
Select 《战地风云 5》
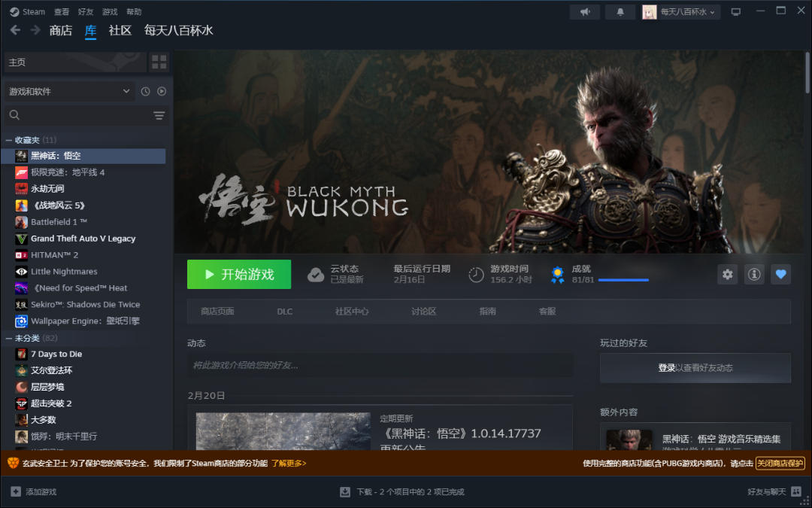(x=83, y=205)
